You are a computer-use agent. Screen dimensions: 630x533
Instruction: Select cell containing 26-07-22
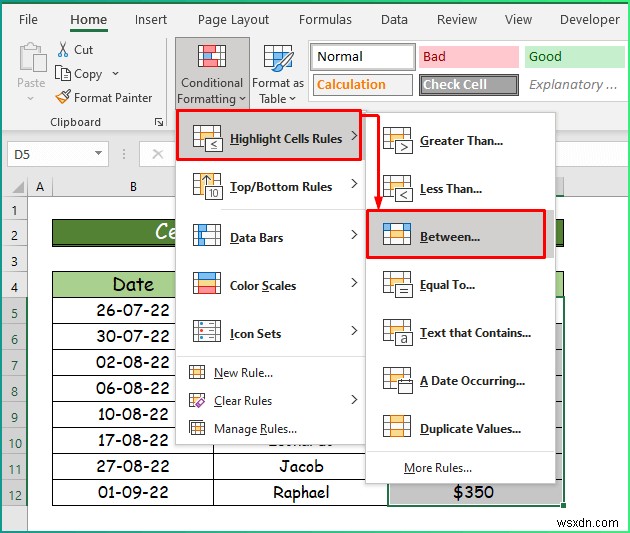point(114,310)
